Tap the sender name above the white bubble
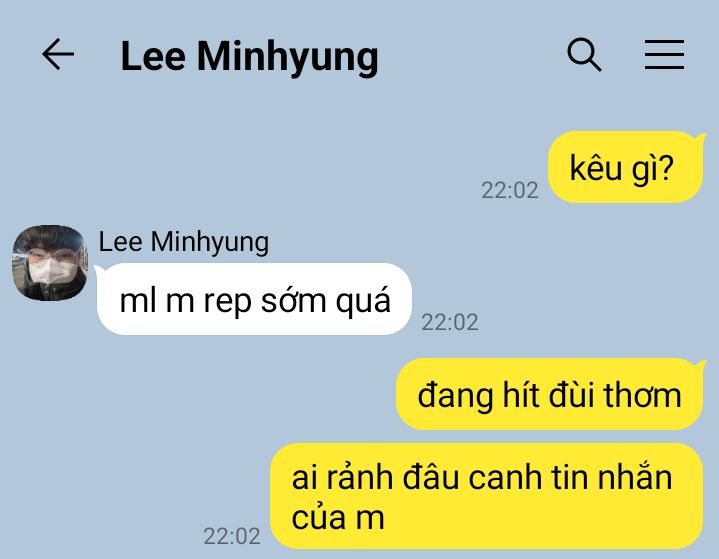The height and width of the screenshot is (559, 719). tap(184, 242)
